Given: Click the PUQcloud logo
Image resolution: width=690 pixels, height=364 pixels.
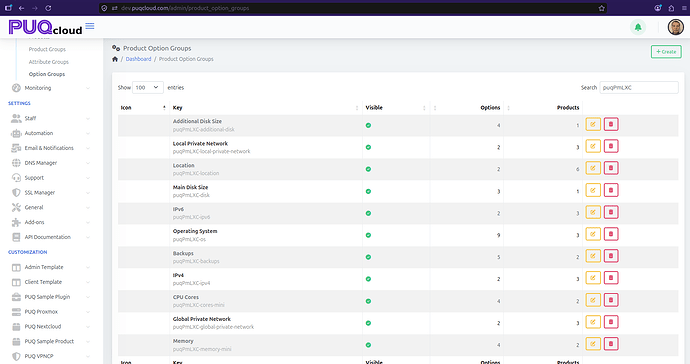Looking at the screenshot, I should (45, 27).
